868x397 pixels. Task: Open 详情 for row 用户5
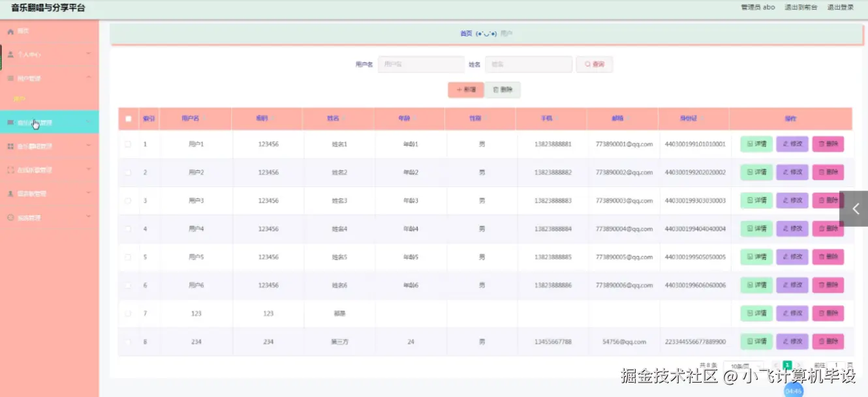[x=756, y=257]
